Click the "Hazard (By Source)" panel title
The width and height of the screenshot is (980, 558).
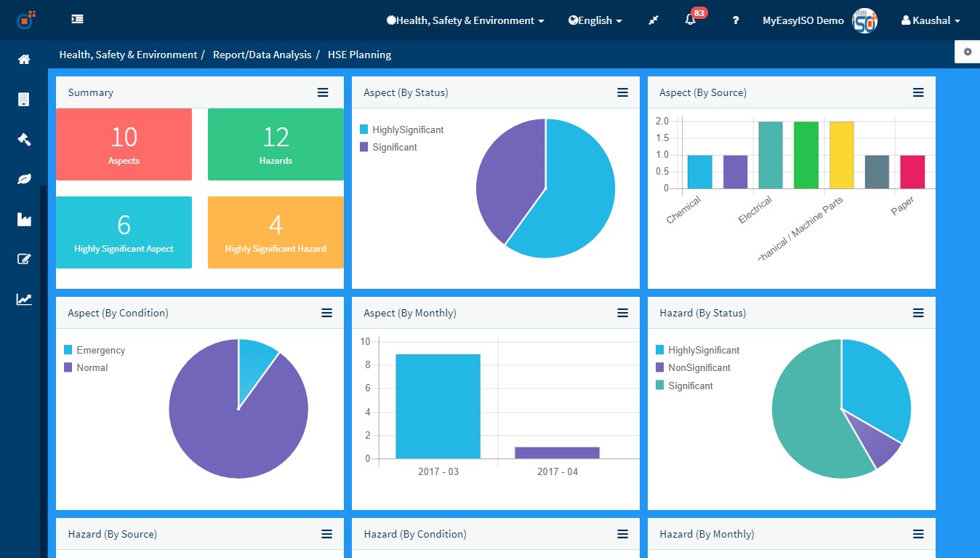pos(112,534)
